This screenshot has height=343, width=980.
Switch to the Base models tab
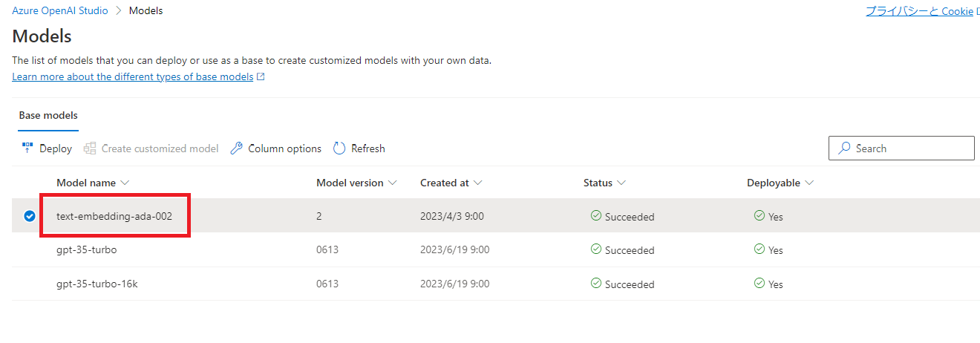[x=48, y=116]
